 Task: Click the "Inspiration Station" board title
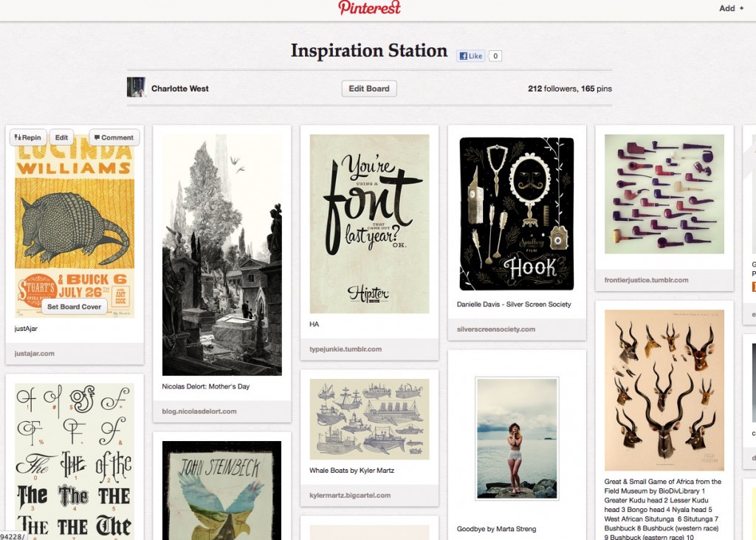coord(369,51)
